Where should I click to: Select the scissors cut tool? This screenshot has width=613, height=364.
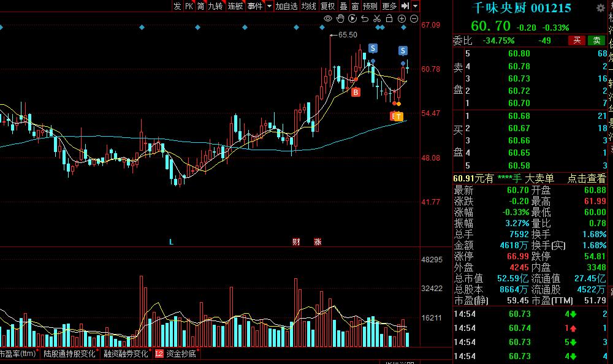tap(377, 18)
